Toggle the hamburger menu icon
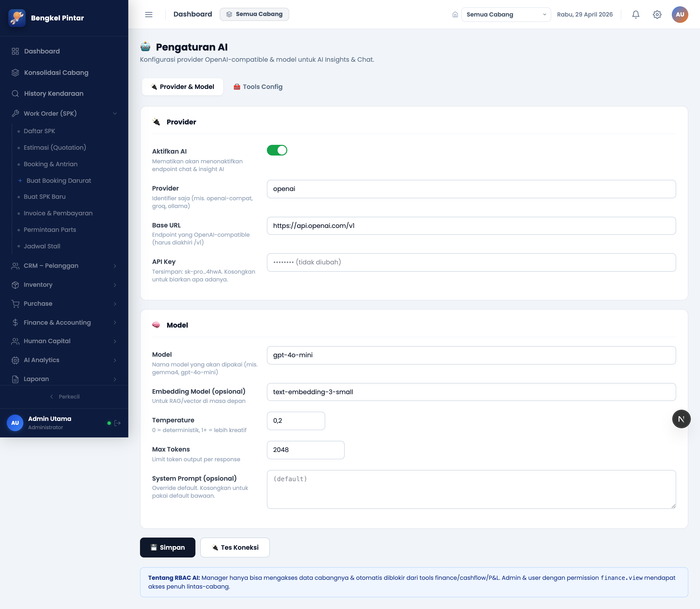 [149, 14]
